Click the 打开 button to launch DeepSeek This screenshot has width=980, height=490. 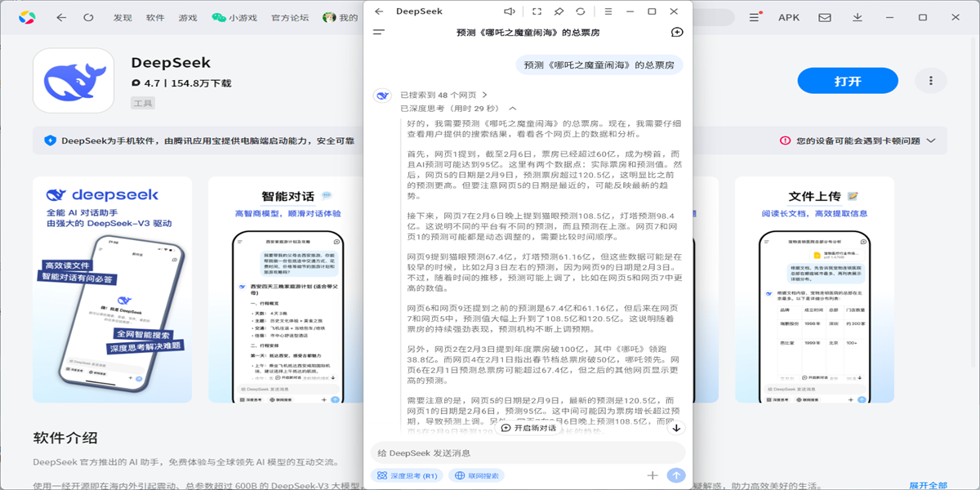coord(847,80)
